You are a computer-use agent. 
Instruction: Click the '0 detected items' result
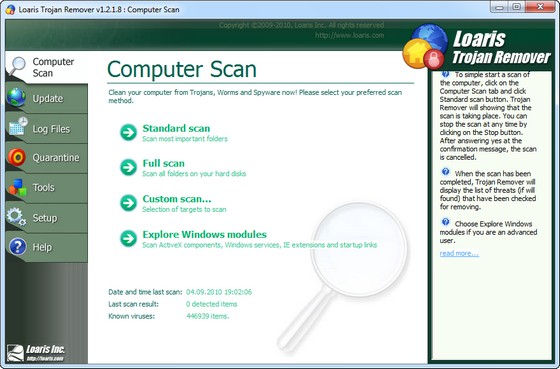point(211,304)
